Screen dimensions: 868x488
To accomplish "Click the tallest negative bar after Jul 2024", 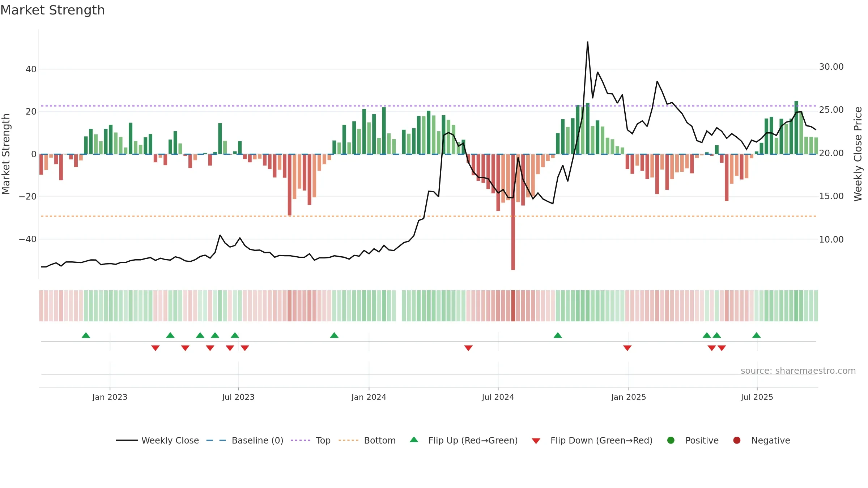I will click(513, 212).
